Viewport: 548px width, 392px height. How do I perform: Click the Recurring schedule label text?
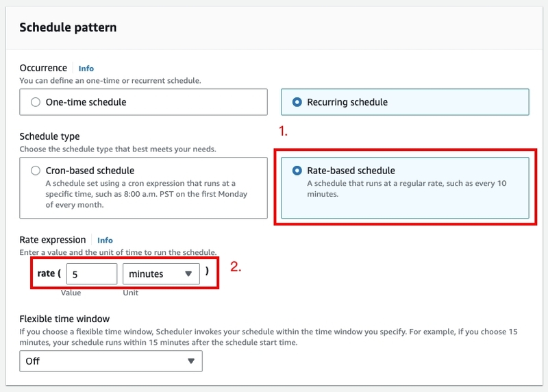click(x=347, y=102)
